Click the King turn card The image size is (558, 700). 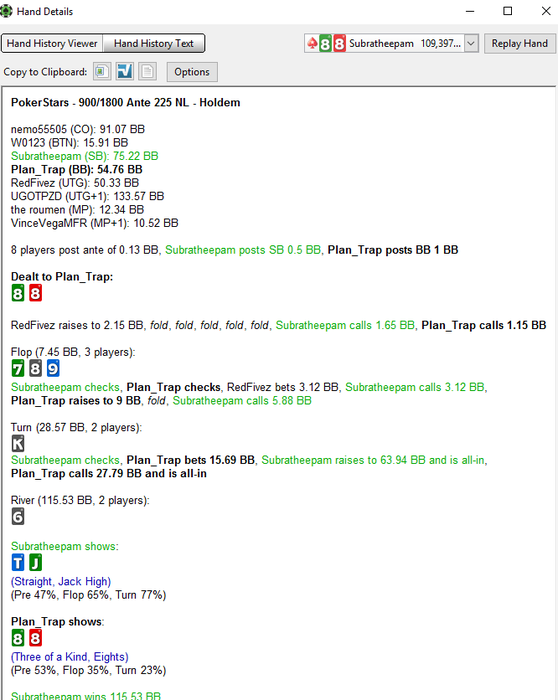[x=18, y=443]
